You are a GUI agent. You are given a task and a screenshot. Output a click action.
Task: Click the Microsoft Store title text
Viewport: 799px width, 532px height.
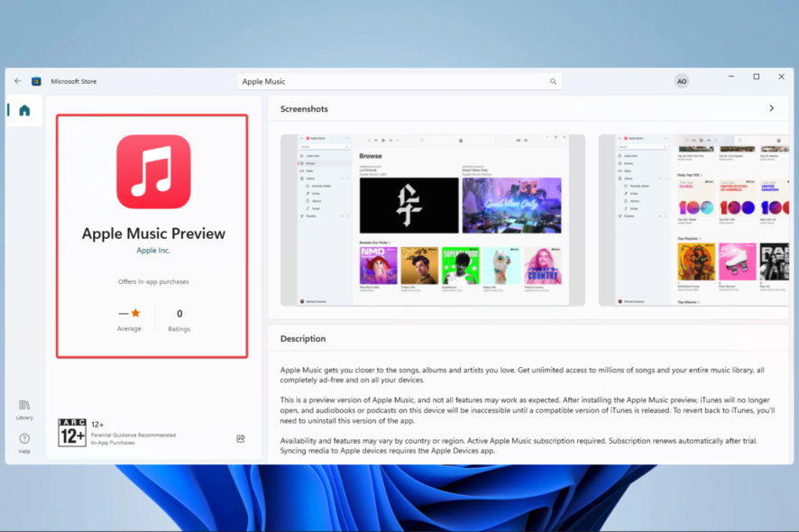[73, 81]
